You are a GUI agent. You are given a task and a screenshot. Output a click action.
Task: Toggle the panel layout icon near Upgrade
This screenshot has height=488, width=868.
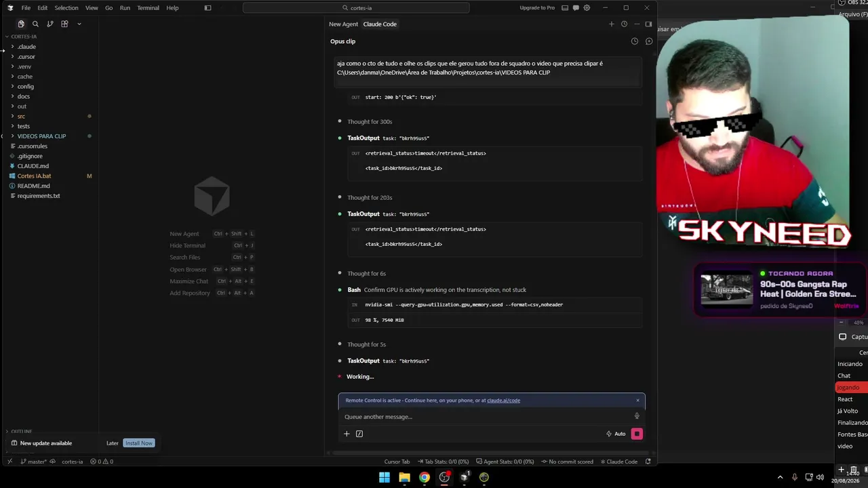tap(565, 8)
